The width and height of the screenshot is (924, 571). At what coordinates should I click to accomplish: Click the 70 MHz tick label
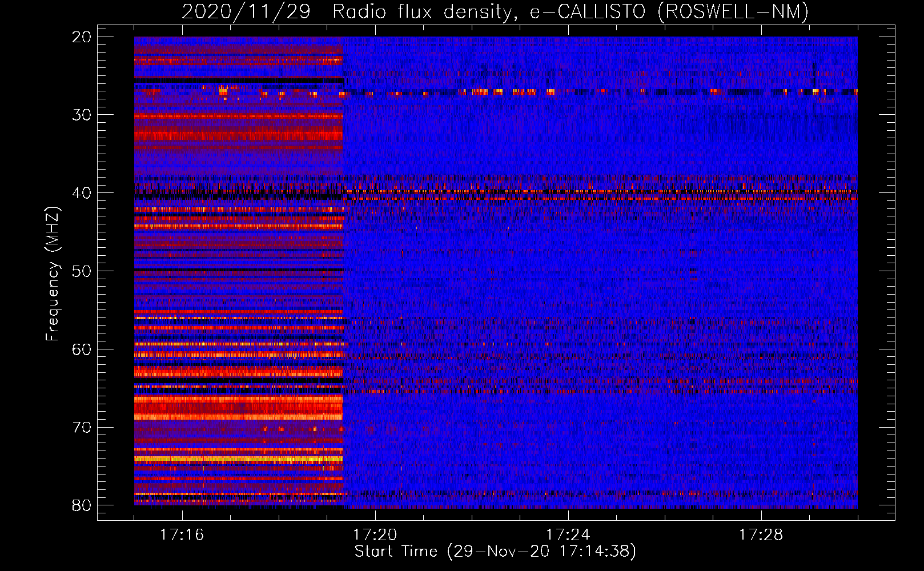[x=82, y=427]
